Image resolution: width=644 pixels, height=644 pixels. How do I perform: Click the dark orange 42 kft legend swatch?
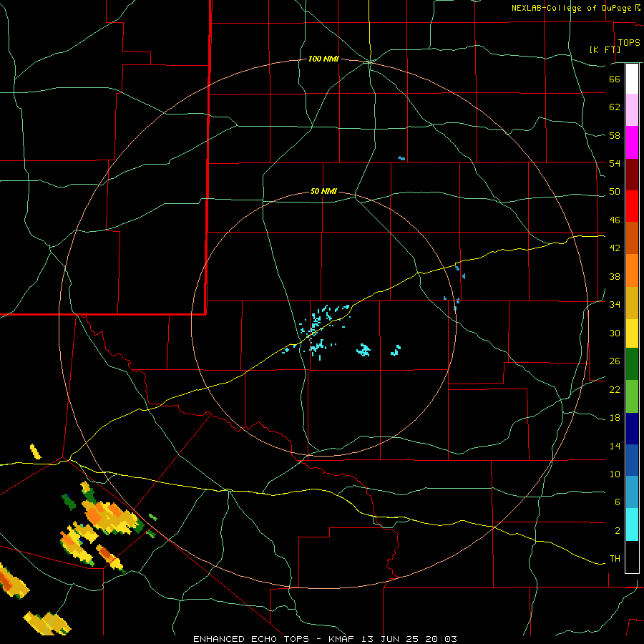(x=632, y=238)
